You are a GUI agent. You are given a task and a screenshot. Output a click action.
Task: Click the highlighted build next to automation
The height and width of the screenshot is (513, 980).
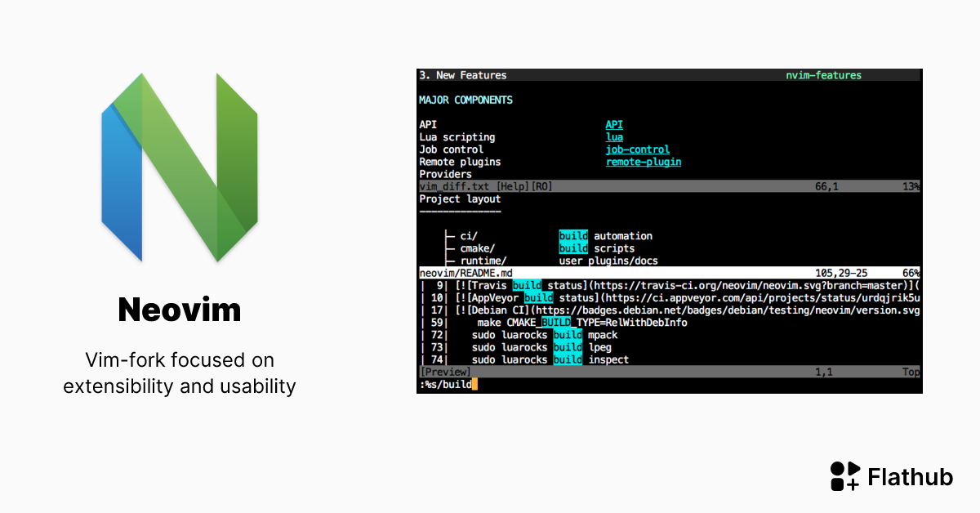[x=573, y=235]
